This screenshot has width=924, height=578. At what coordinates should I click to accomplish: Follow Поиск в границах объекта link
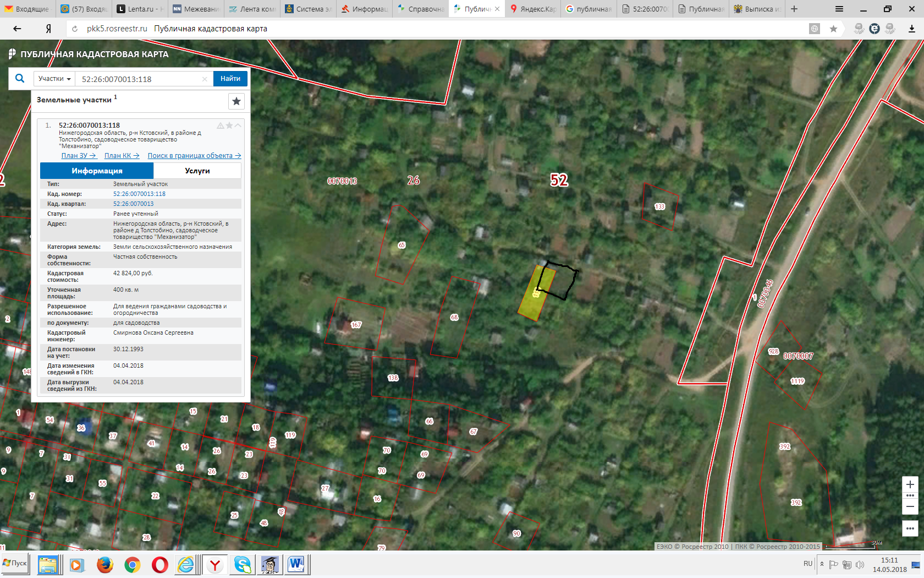(x=194, y=156)
